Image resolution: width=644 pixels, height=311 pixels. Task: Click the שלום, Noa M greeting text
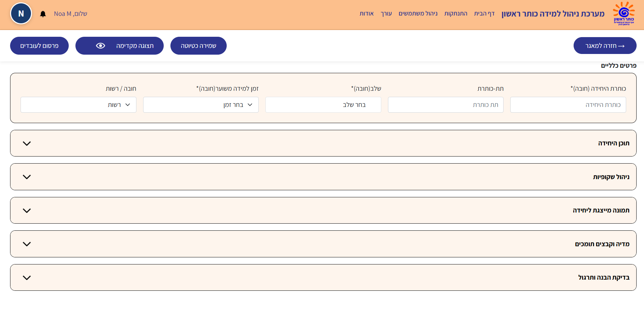70,14
